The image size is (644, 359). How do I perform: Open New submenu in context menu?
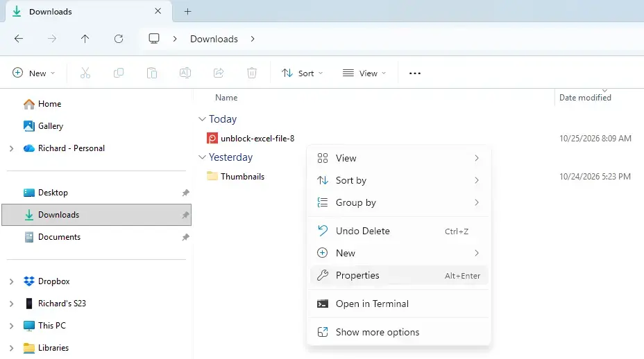click(x=398, y=253)
